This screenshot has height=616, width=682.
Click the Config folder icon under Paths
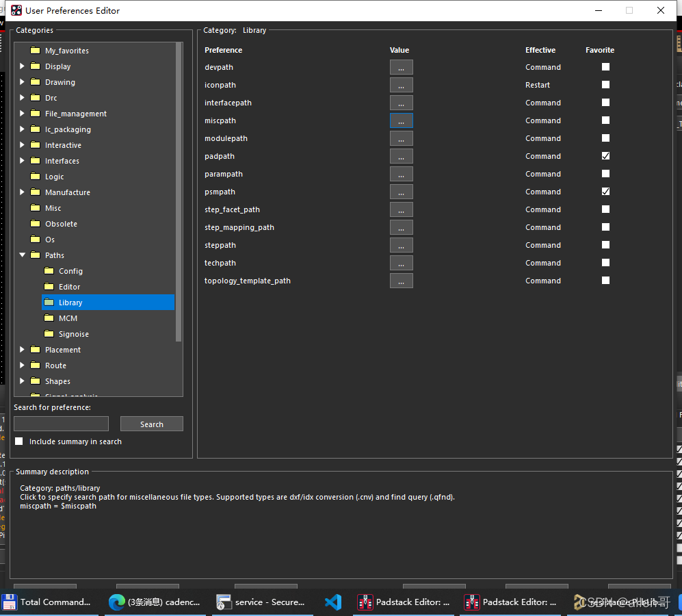tap(49, 271)
